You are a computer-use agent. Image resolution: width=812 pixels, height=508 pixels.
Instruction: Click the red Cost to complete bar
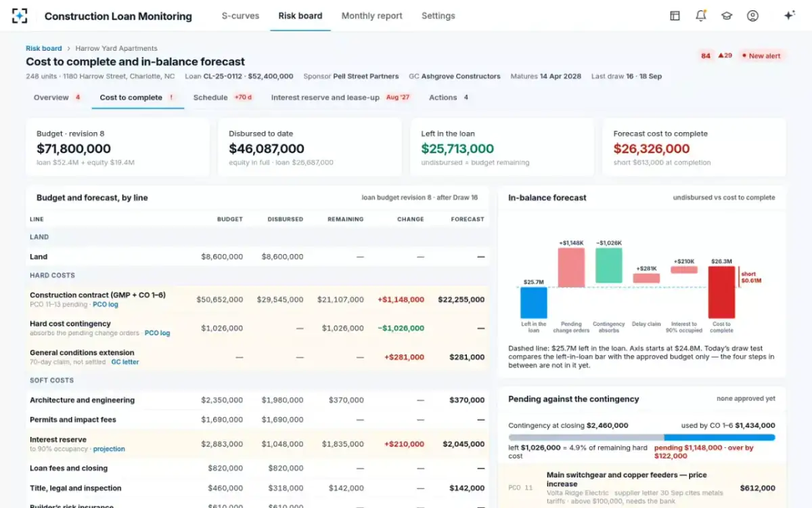tap(721, 292)
